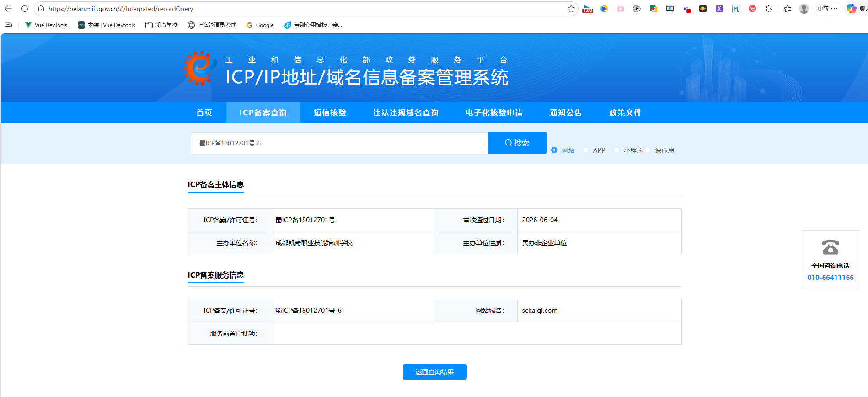This screenshot has width=868, height=397.
Task: Open the 政策文件 nav tab
Action: (625, 113)
